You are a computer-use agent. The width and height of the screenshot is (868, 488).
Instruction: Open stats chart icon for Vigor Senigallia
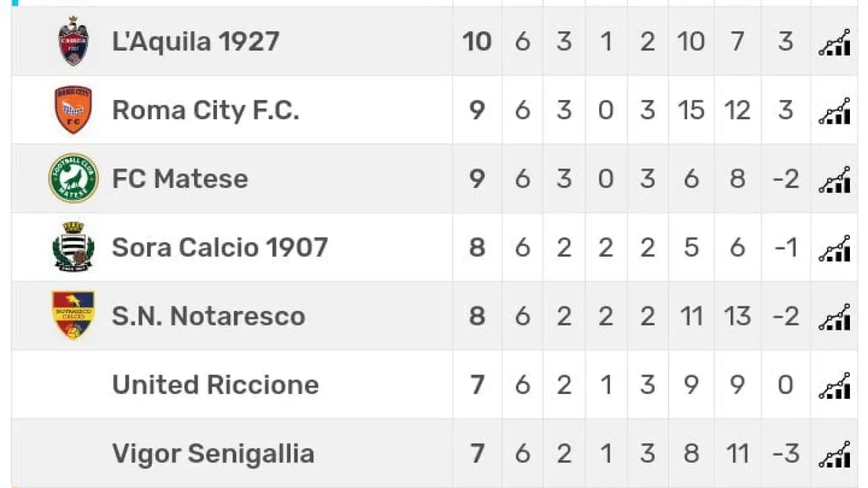click(x=835, y=454)
